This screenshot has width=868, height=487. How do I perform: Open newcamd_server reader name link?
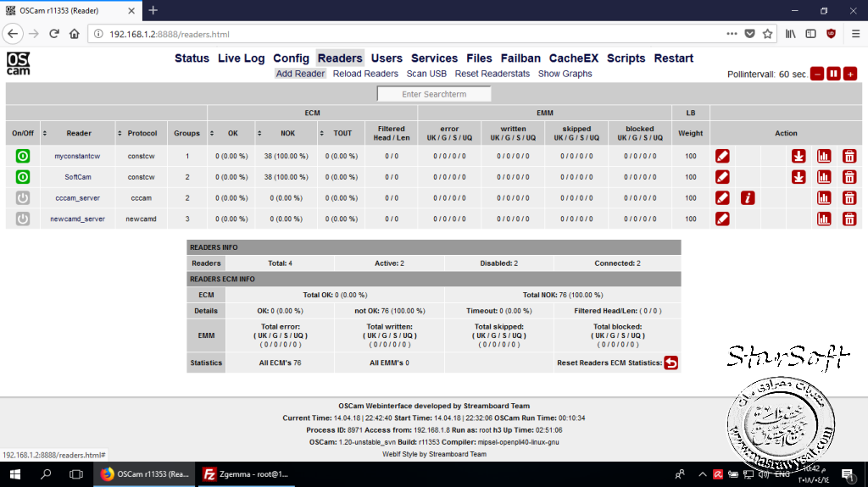tap(77, 219)
